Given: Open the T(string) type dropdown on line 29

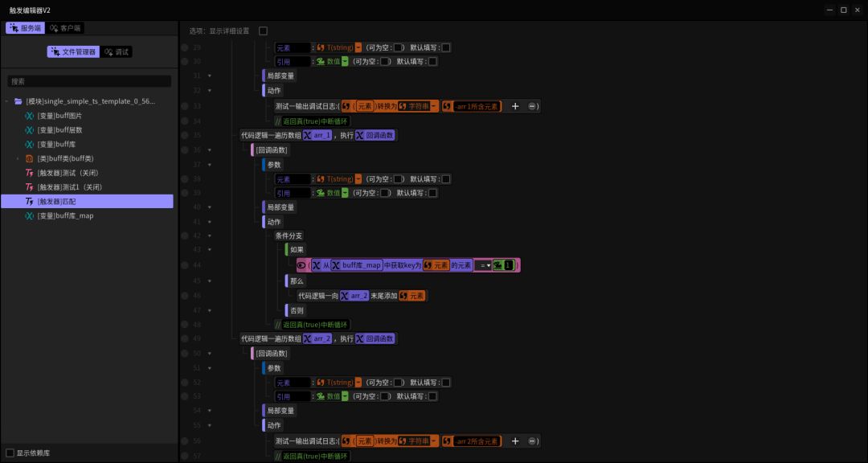Looking at the screenshot, I should [358, 47].
